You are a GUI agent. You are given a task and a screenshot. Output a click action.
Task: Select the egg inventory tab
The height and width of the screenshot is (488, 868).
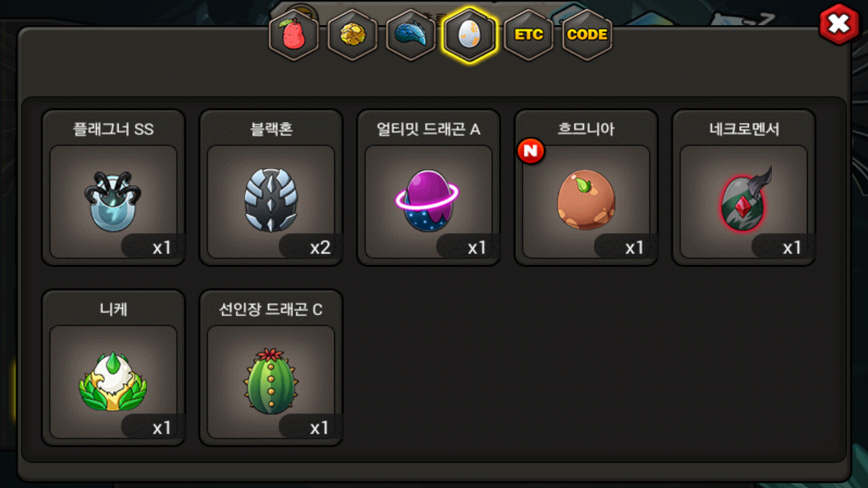pos(469,35)
